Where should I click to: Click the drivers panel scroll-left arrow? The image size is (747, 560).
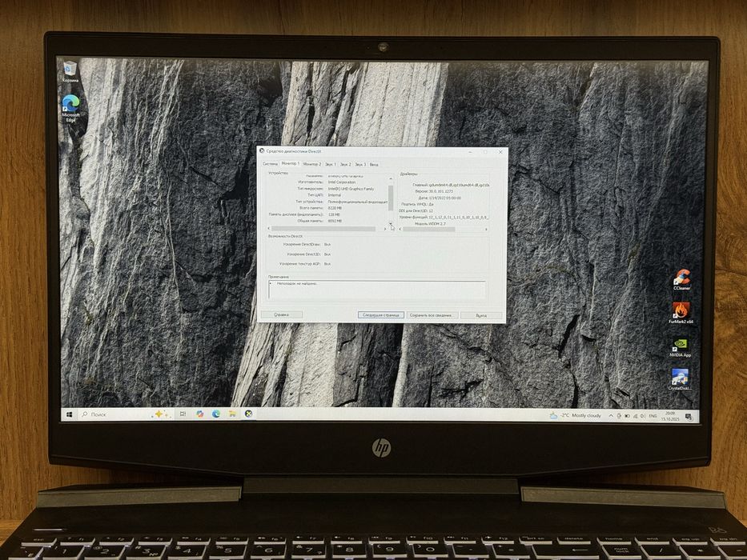click(x=400, y=230)
